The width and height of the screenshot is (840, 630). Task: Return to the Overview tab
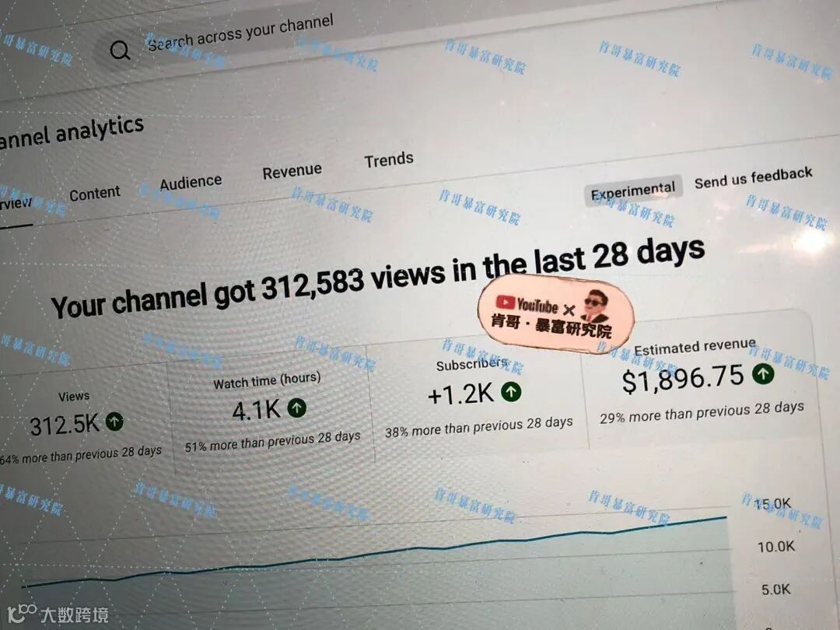pos(15,204)
